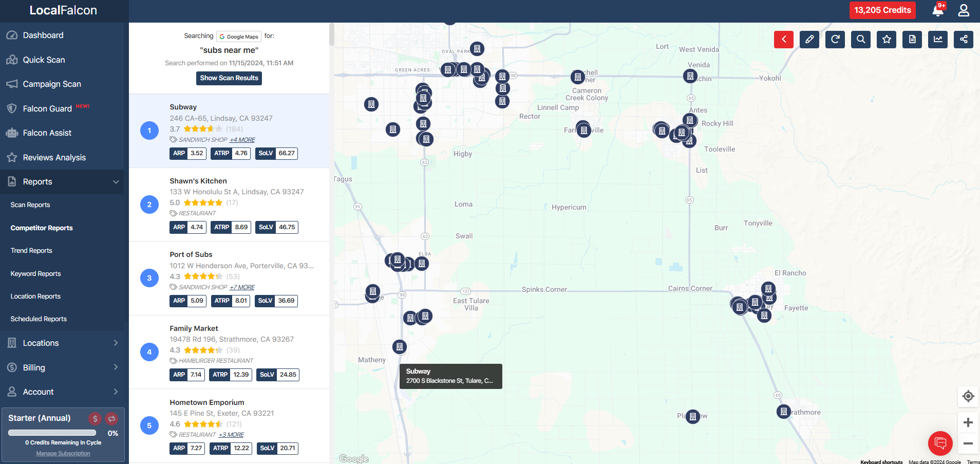Click the dollar sign icon on the Starter plan
The image size is (980, 464).
point(95,419)
